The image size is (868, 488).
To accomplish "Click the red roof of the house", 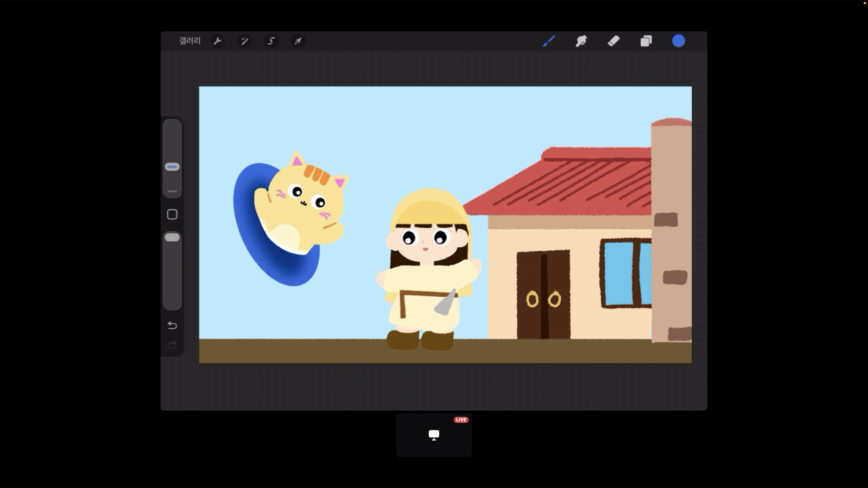I will (573, 182).
